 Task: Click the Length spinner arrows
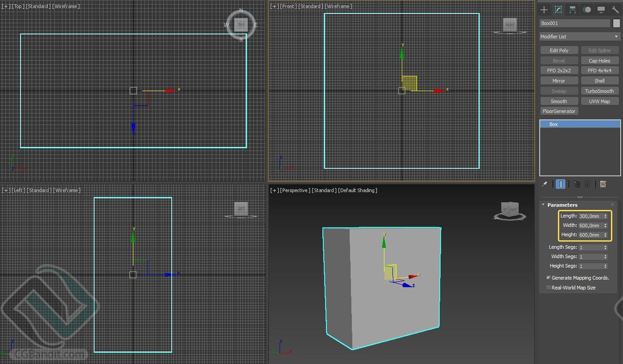click(x=605, y=216)
